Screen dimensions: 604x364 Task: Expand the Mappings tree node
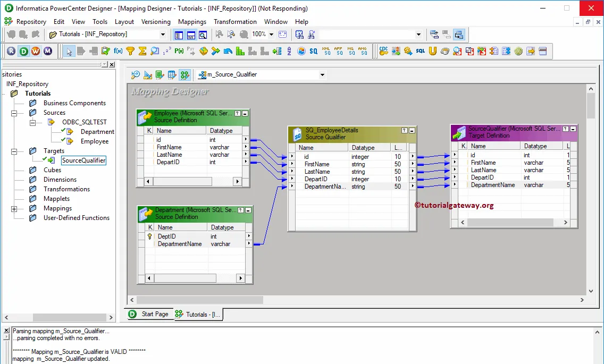14,209
